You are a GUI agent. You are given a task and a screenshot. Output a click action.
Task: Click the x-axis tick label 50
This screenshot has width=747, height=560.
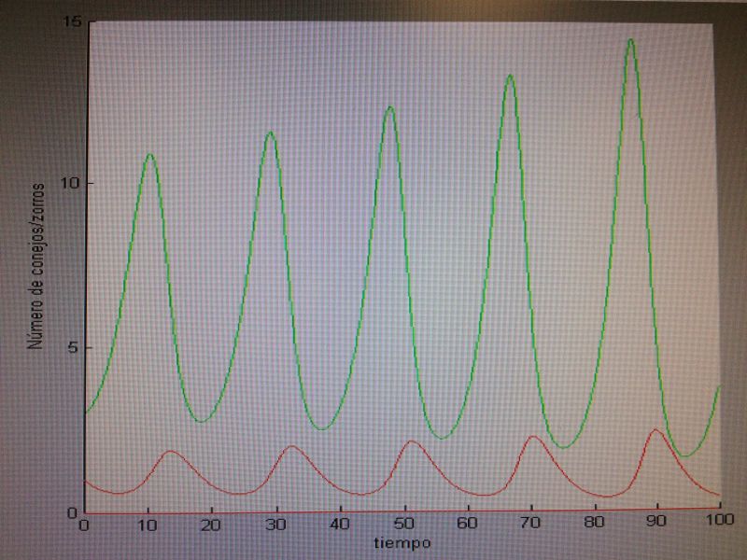pyautogui.click(x=403, y=525)
